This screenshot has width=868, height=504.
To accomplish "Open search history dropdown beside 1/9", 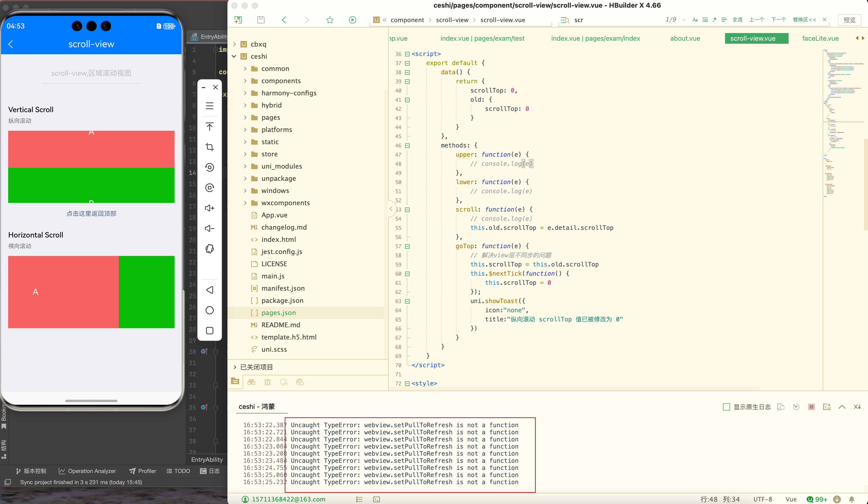I will coord(684,20).
